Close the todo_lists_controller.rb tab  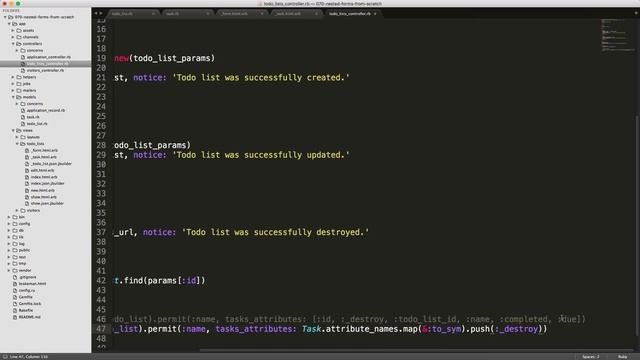point(375,13)
